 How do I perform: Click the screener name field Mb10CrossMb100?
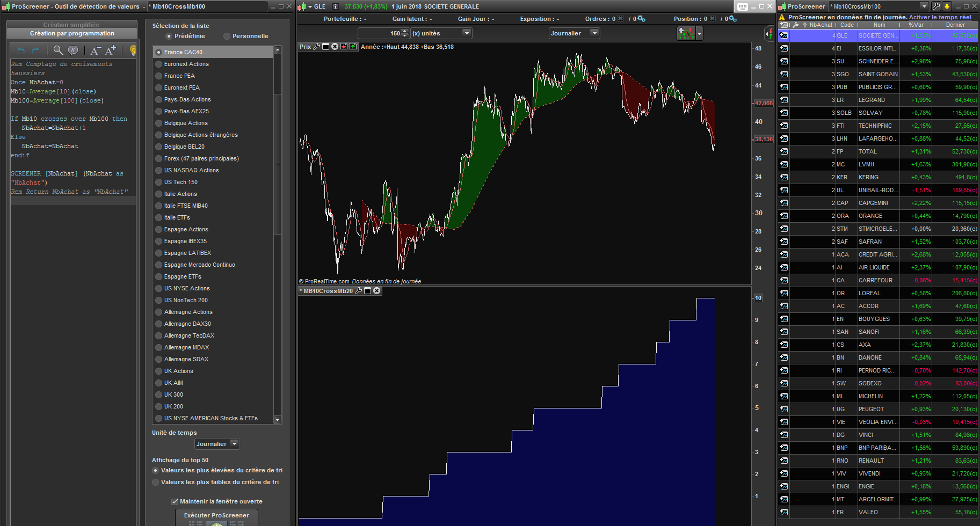tap(208, 6)
